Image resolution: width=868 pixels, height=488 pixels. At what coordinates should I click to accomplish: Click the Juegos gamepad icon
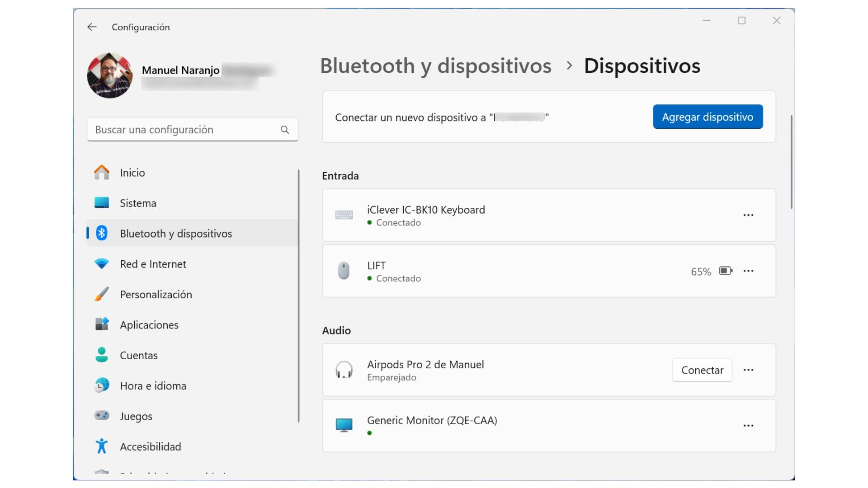click(x=102, y=416)
